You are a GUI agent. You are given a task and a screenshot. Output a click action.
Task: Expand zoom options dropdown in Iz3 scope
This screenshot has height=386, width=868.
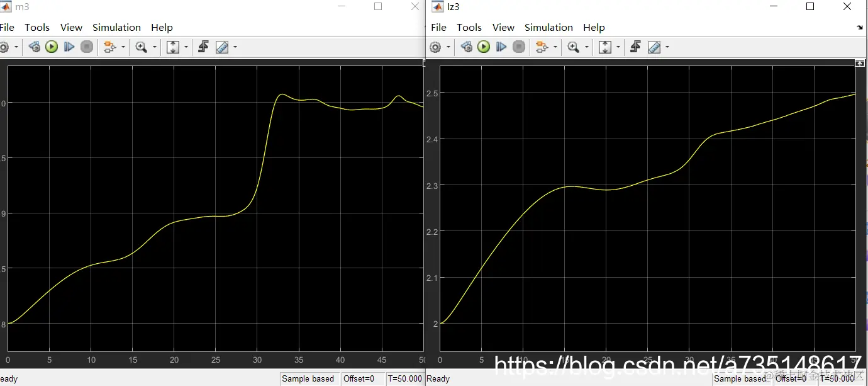point(586,47)
